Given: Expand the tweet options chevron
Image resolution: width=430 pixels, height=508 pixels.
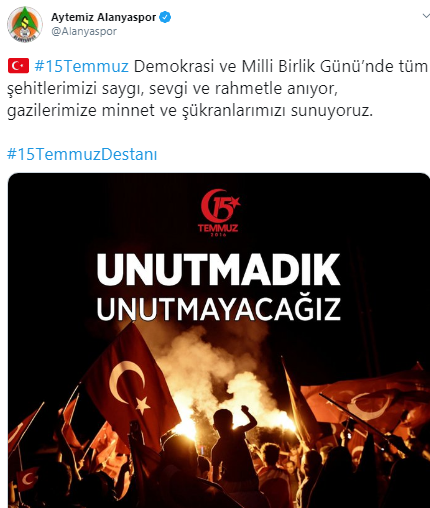Looking at the screenshot, I should [x=426, y=16].
